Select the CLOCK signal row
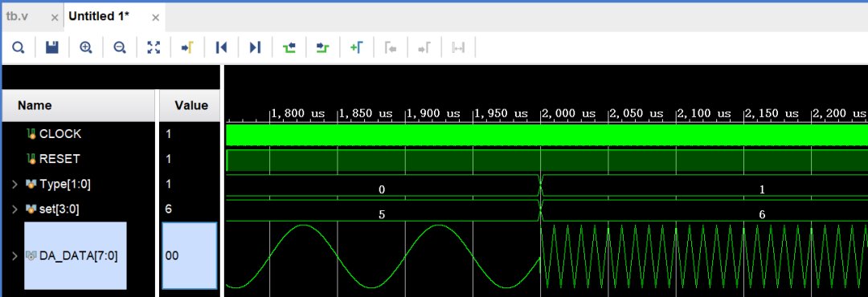The width and height of the screenshot is (868, 297). pyautogui.click(x=78, y=134)
